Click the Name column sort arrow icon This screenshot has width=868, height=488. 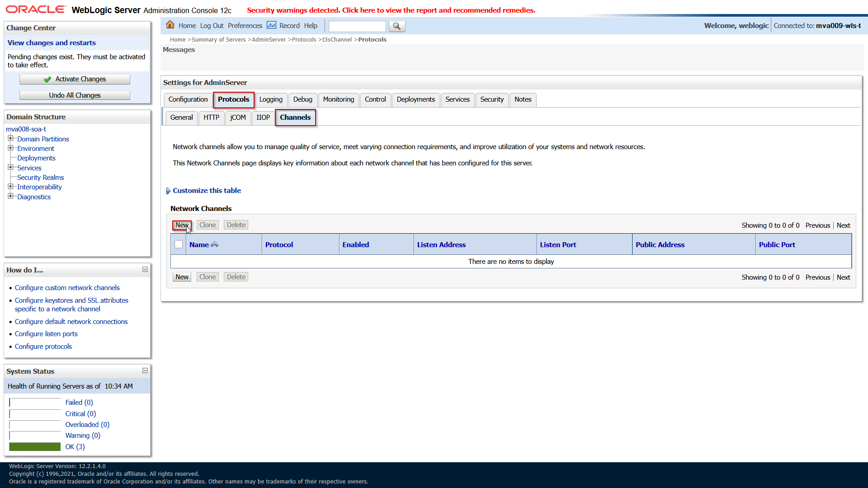pos(215,244)
